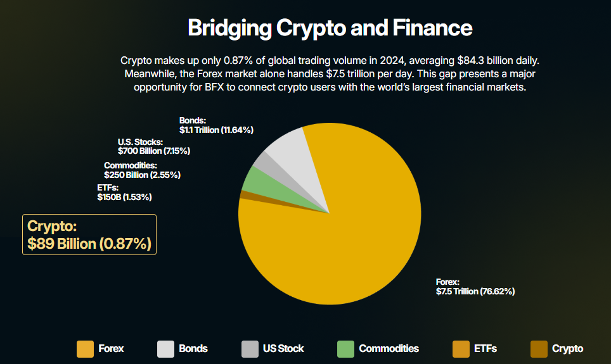Toggle the Bonds legend label
The width and height of the screenshot is (611, 364).
193,349
